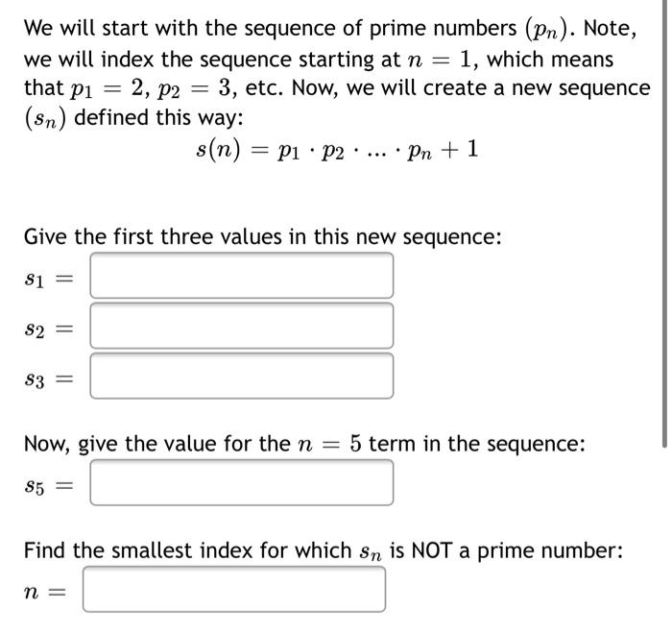The image size is (672, 634).
Task: Click the s3 = label
Action: coord(49,379)
